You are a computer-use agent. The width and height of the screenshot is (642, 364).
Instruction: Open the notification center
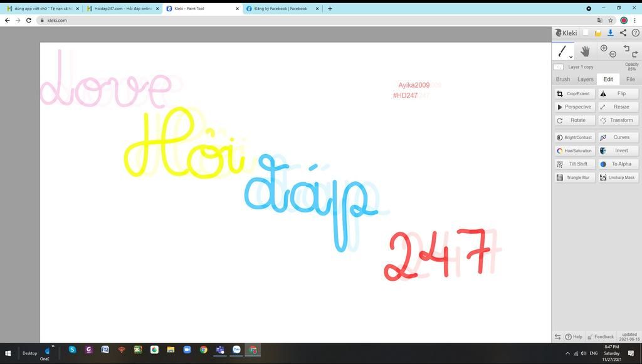631,353
